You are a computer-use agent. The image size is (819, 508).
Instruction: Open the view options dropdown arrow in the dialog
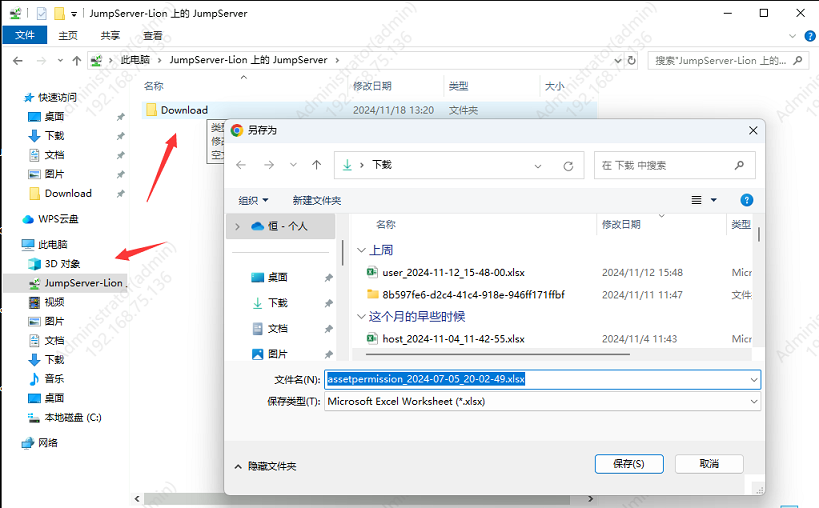coord(713,200)
